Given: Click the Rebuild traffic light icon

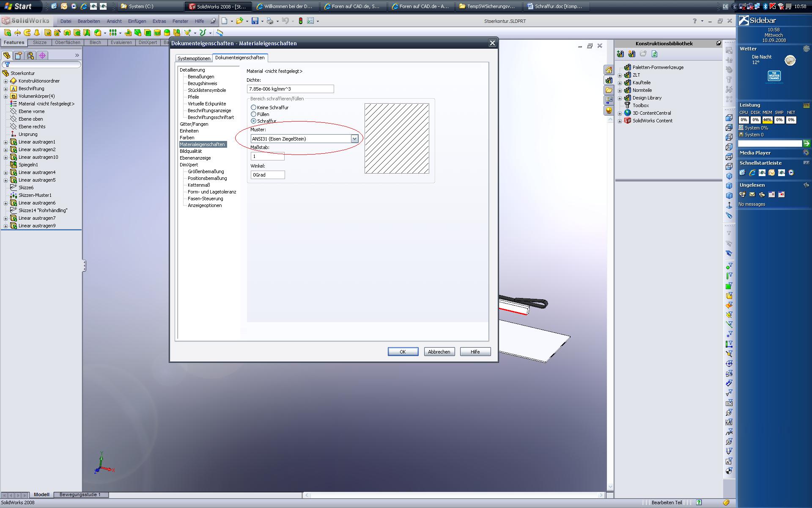Looking at the screenshot, I should pos(301,21).
